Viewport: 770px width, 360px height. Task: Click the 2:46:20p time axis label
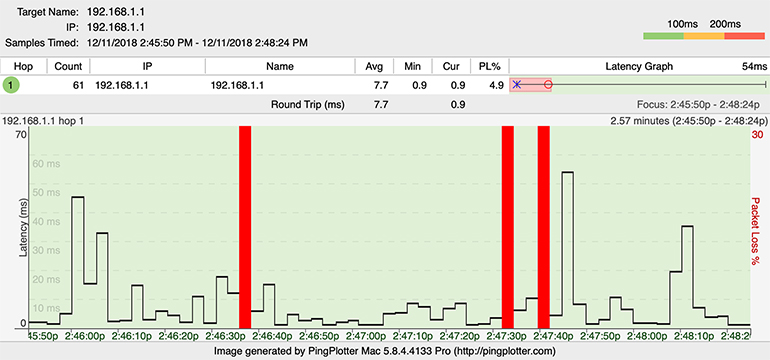pyautogui.click(x=178, y=337)
